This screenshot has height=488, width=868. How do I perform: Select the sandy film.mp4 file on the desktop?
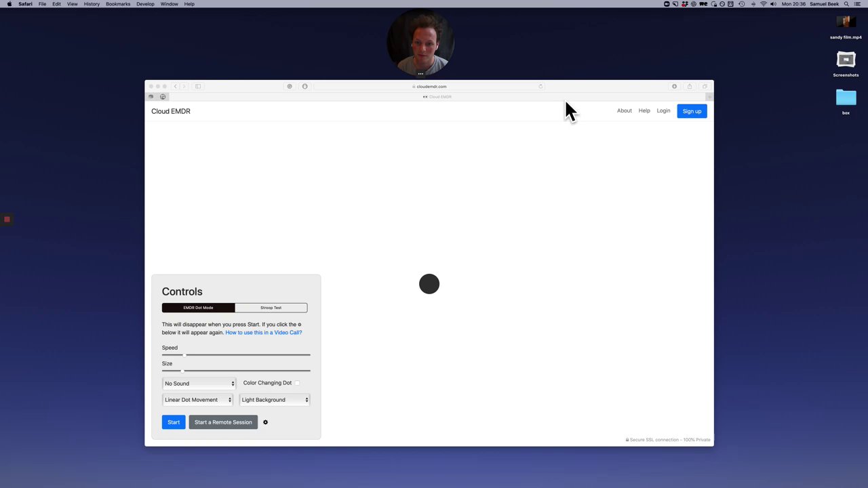click(x=846, y=28)
